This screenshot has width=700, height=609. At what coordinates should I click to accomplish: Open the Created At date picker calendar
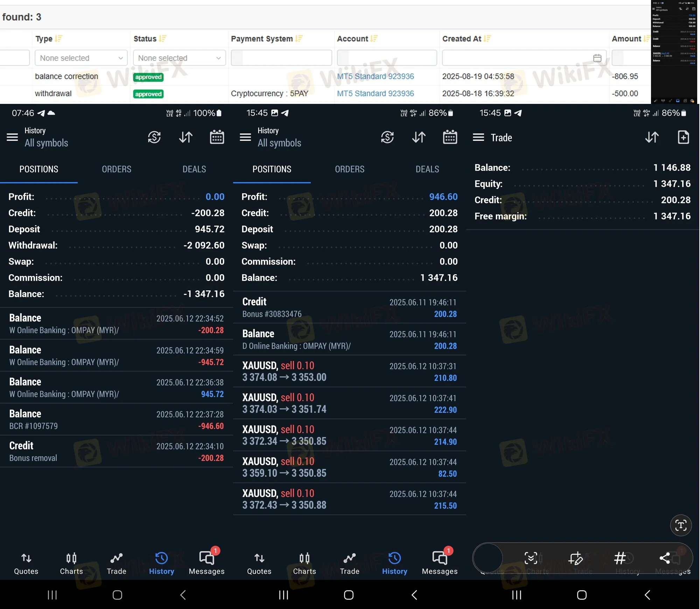(597, 58)
